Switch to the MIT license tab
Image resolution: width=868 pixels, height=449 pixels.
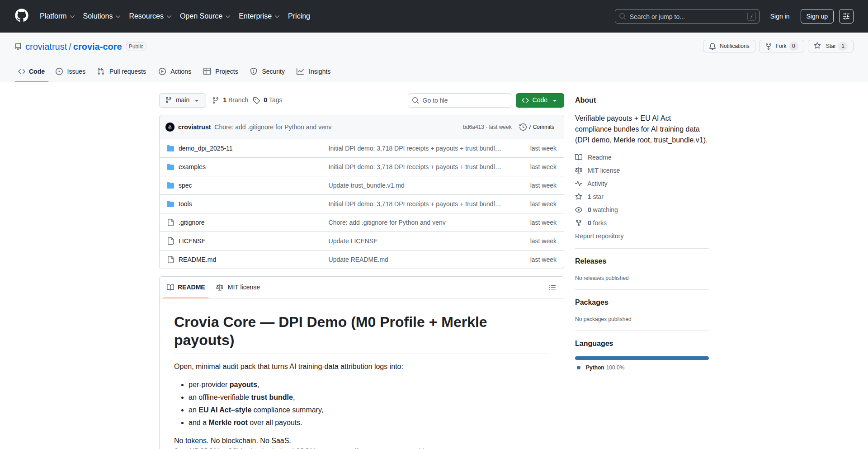(x=238, y=288)
